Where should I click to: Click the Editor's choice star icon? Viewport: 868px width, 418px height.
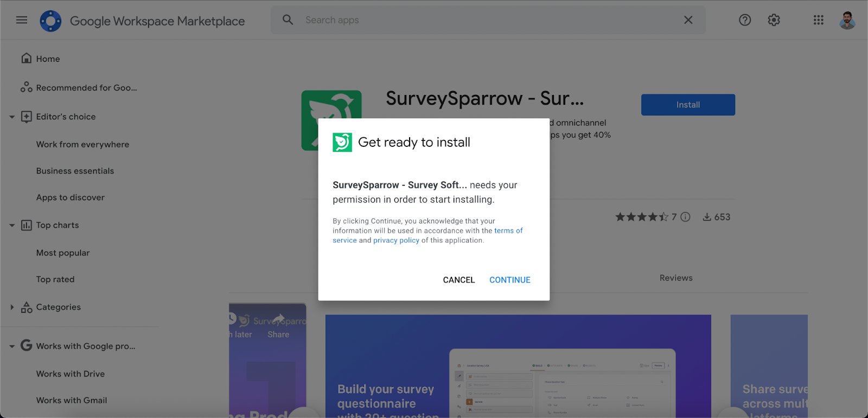[x=26, y=117]
